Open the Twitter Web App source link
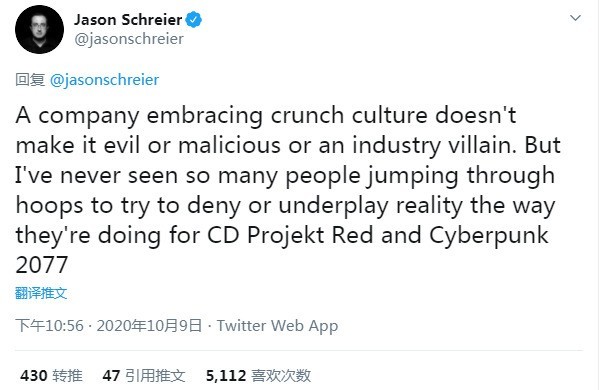603x390 pixels. 277,326
